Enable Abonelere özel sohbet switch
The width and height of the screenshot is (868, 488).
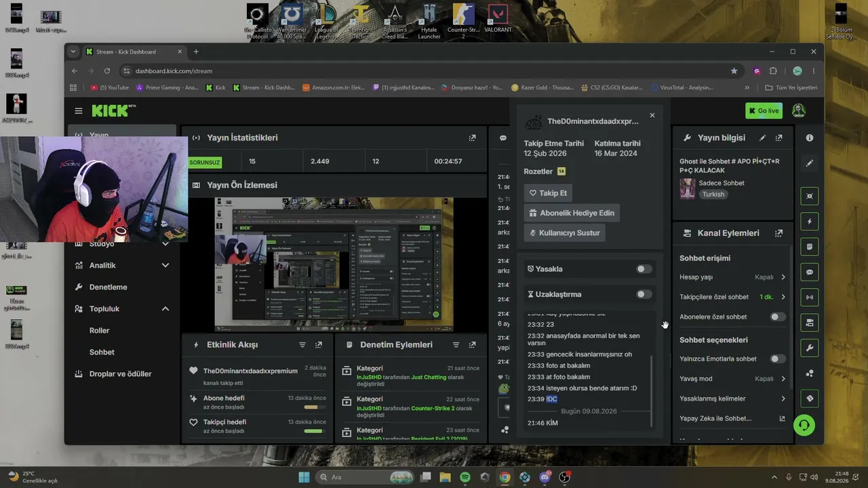(x=778, y=317)
